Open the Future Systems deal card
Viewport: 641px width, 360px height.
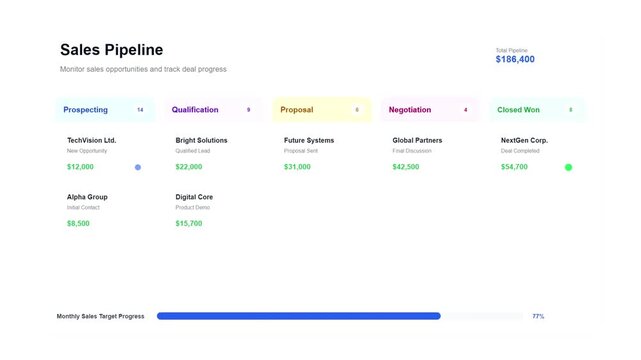(x=322, y=154)
